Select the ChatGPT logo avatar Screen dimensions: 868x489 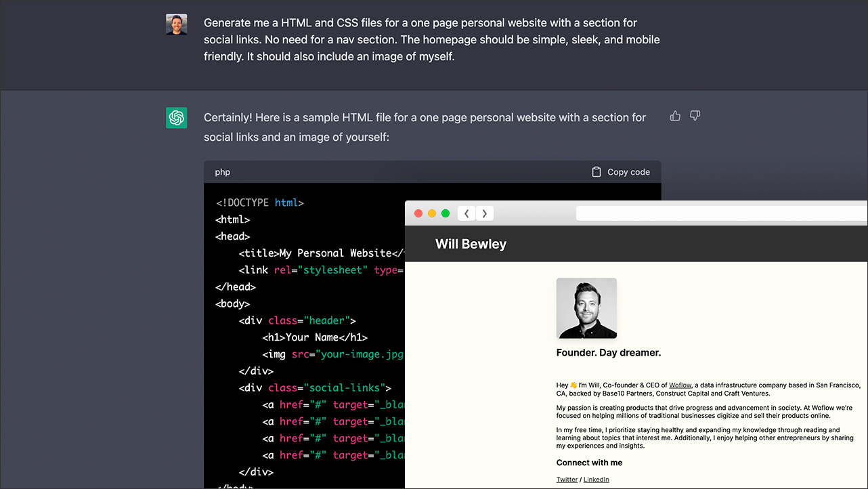(176, 117)
